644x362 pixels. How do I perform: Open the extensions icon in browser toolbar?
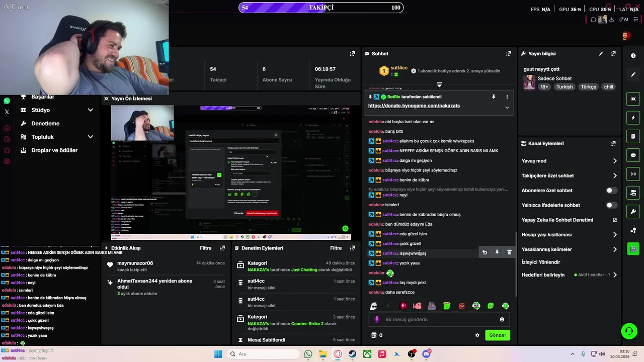(x=593, y=20)
